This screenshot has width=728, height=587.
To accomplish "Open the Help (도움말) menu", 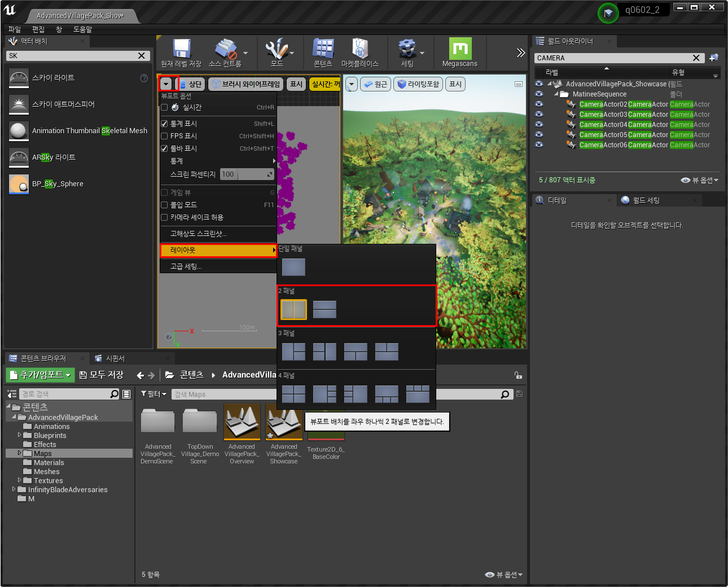I will click(82, 29).
